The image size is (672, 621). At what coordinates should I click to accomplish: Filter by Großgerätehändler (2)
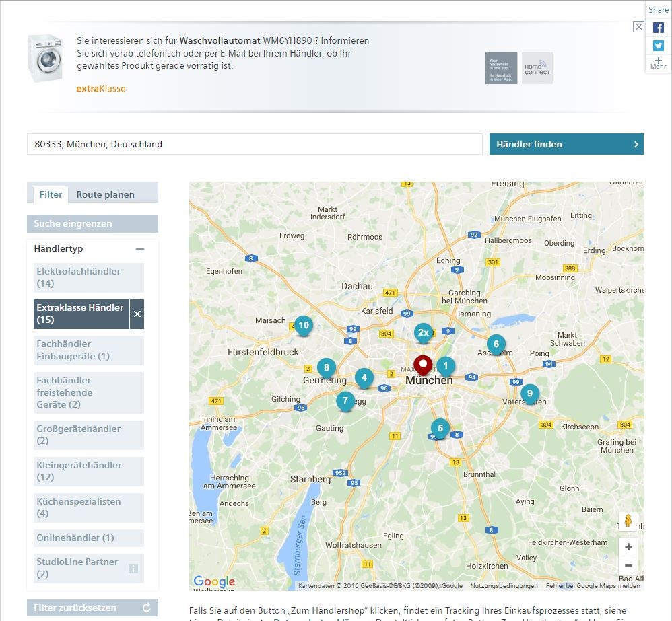point(89,435)
